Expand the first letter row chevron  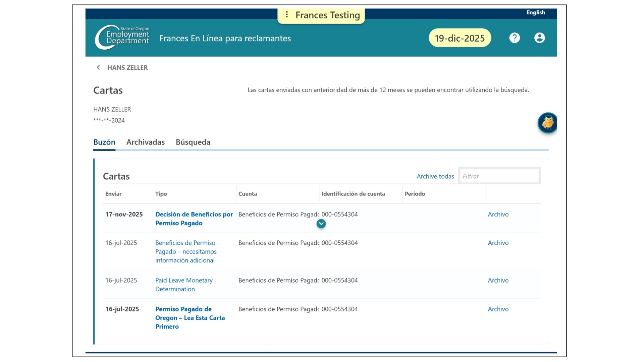[x=321, y=224]
